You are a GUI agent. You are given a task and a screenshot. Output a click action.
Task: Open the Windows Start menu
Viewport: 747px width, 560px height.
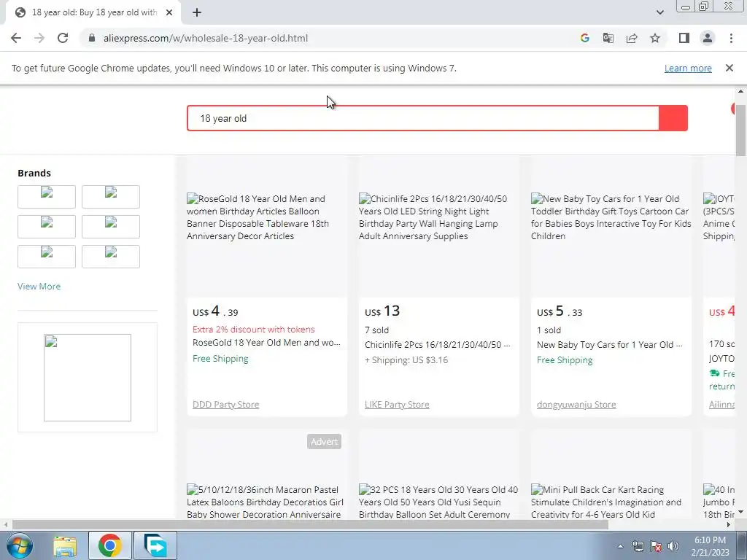20,545
